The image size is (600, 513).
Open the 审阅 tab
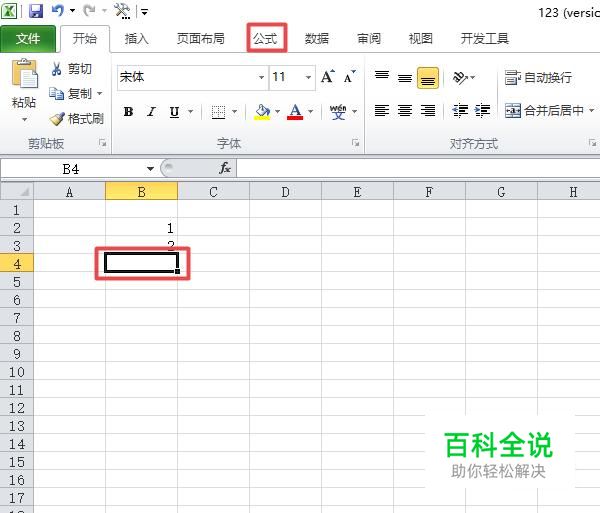point(369,39)
